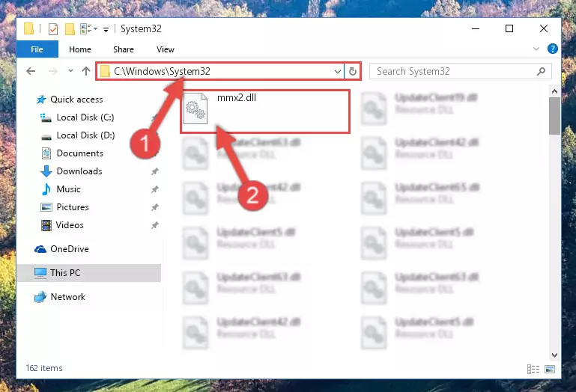Open the Customize Quick Access Toolbar dropdown
The image size is (576, 392).
click(x=106, y=29)
